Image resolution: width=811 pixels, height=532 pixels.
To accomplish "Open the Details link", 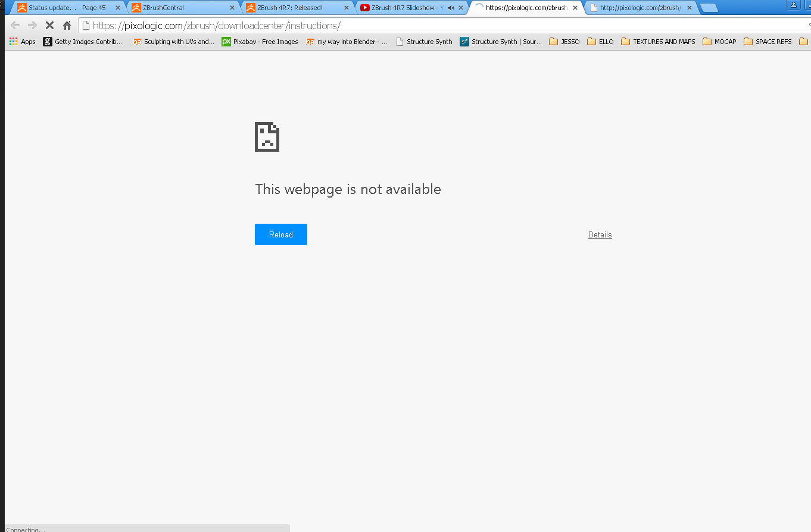I will (x=600, y=234).
